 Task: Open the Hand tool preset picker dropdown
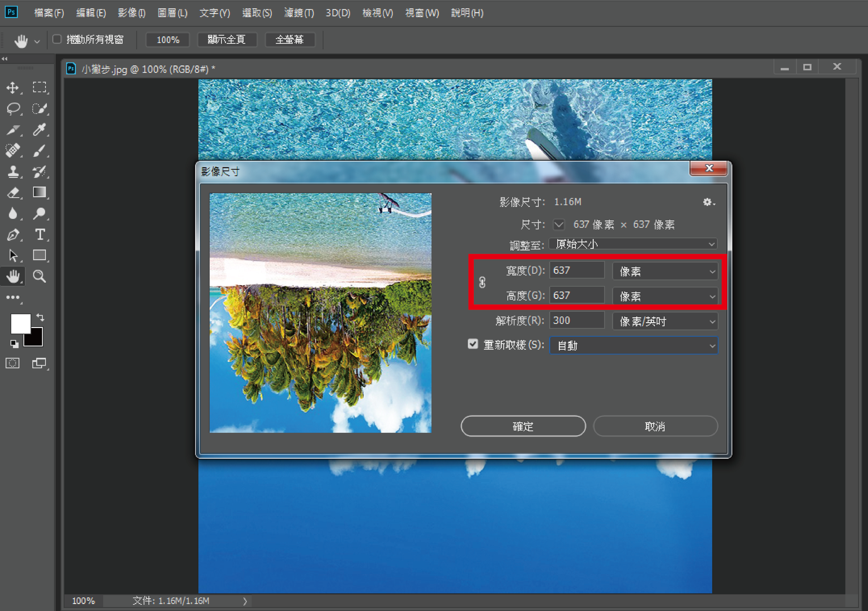[37, 41]
